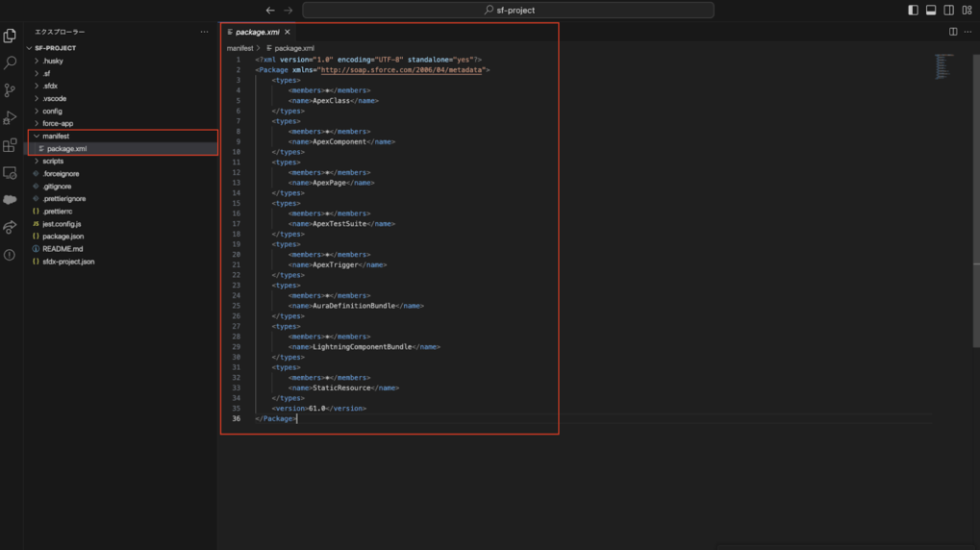The width and height of the screenshot is (980, 550).
Task: Toggle the primary sidebar visibility
Action: point(913,11)
